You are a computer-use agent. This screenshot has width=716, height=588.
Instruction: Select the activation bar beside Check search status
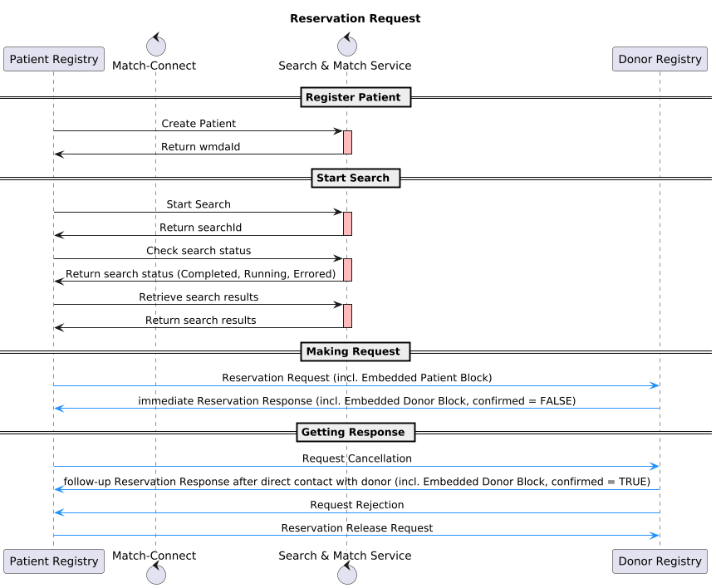point(347,269)
